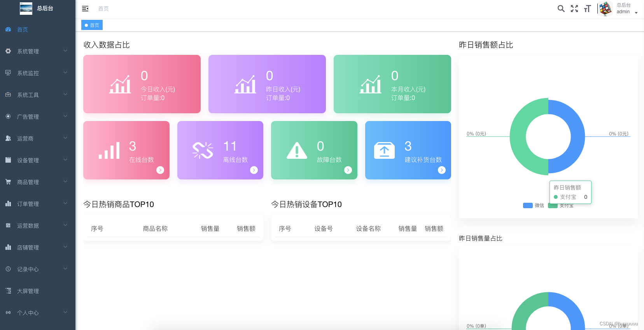
Task: Toggle 微信 blue legend swatch
Action: (x=528, y=205)
